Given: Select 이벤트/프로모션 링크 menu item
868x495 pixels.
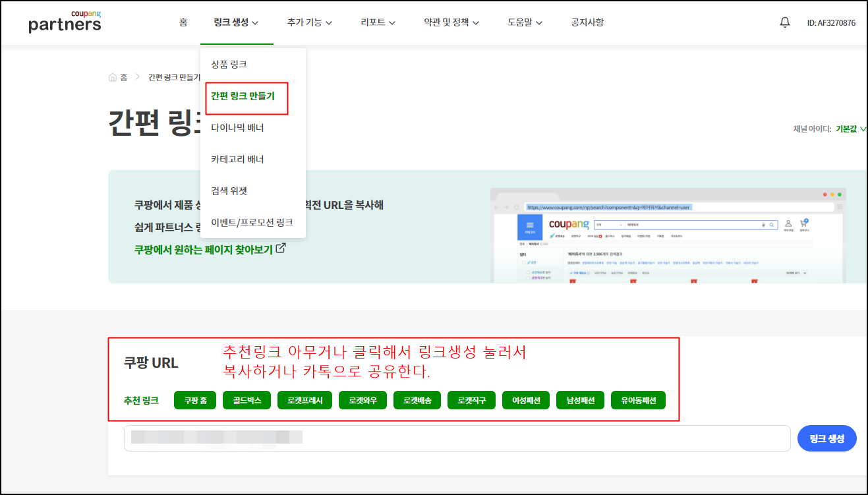Looking at the screenshot, I should tap(253, 223).
